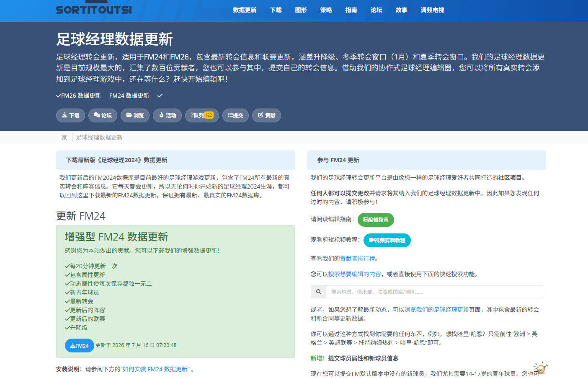
Task: Open the 图形 navigation menu
Action: point(301,10)
